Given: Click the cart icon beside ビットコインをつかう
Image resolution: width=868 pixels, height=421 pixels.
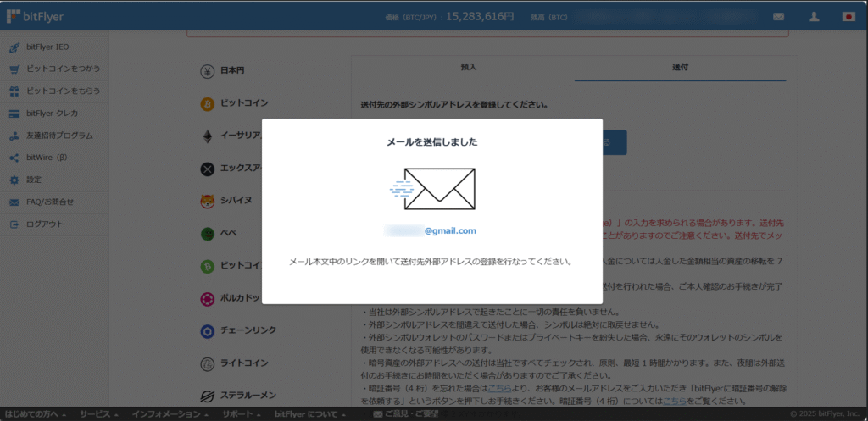Looking at the screenshot, I should click(x=15, y=69).
